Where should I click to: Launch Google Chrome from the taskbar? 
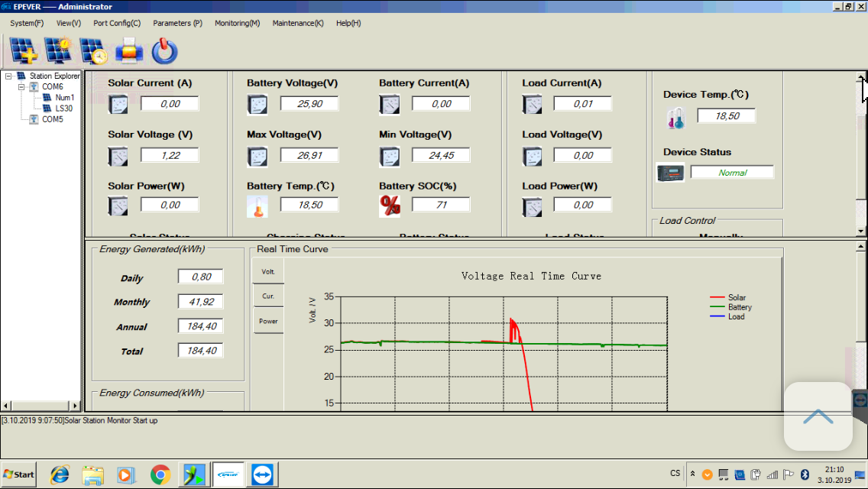point(160,475)
